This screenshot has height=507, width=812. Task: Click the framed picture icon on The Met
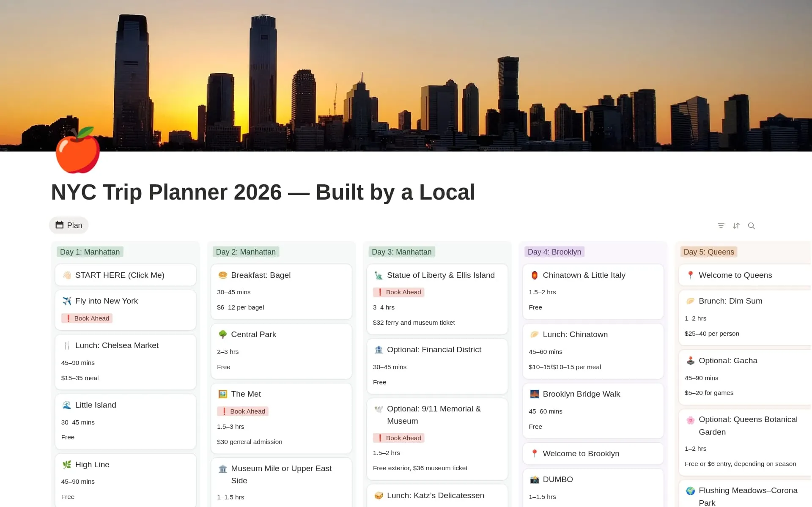tap(223, 394)
